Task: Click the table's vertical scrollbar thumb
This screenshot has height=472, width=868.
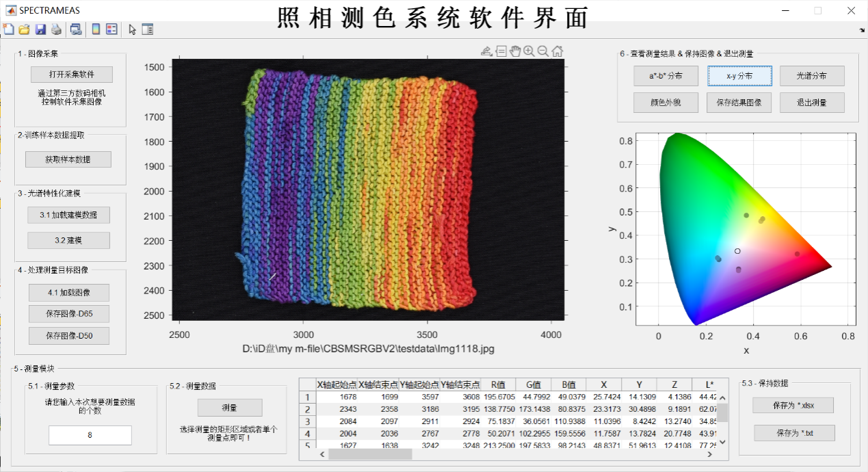Action: pos(722,412)
